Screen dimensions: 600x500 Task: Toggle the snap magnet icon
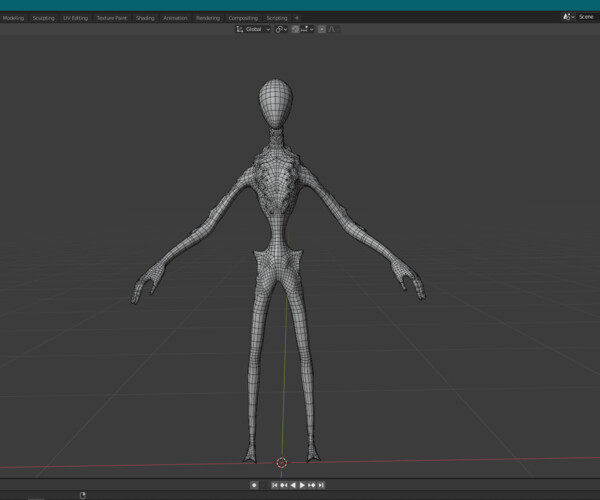point(296,29)
